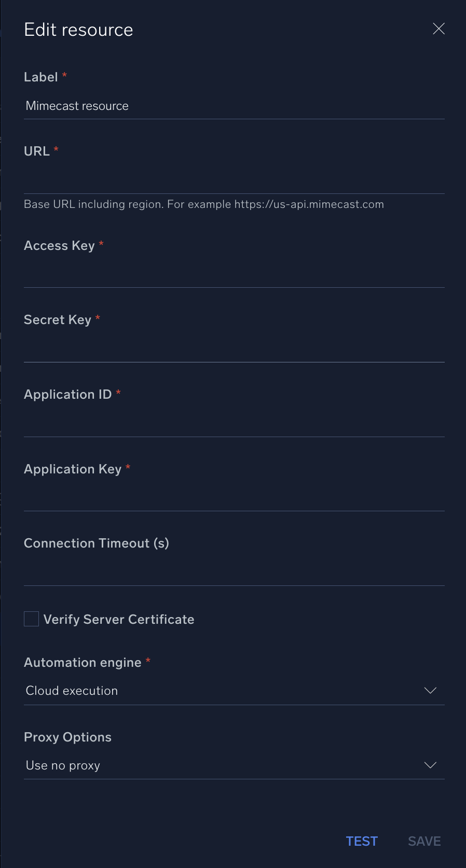Open the Proxy Options chevron icon
Screen dimensions: 466x868
[x=430, y=765]
